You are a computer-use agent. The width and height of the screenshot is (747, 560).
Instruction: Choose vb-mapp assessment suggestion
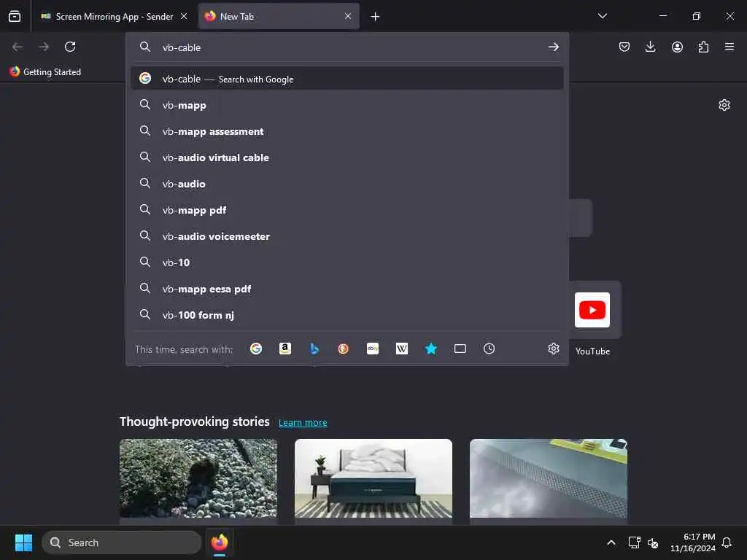347,131
